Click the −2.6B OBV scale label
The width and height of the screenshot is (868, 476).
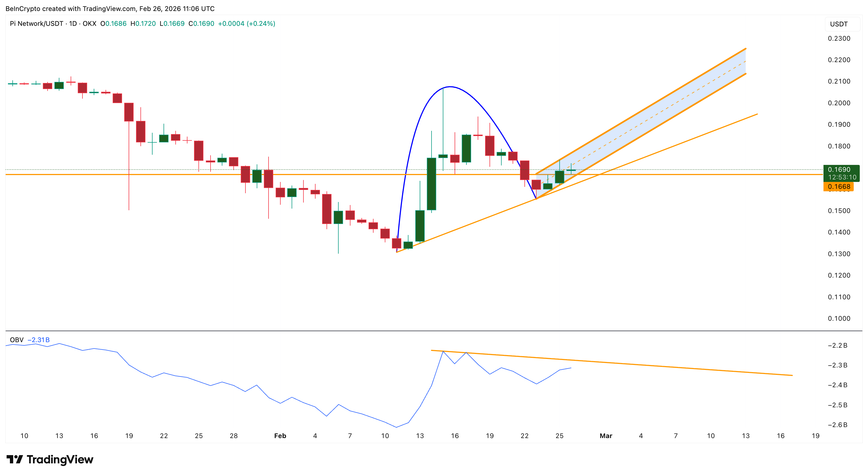point(837,425)
